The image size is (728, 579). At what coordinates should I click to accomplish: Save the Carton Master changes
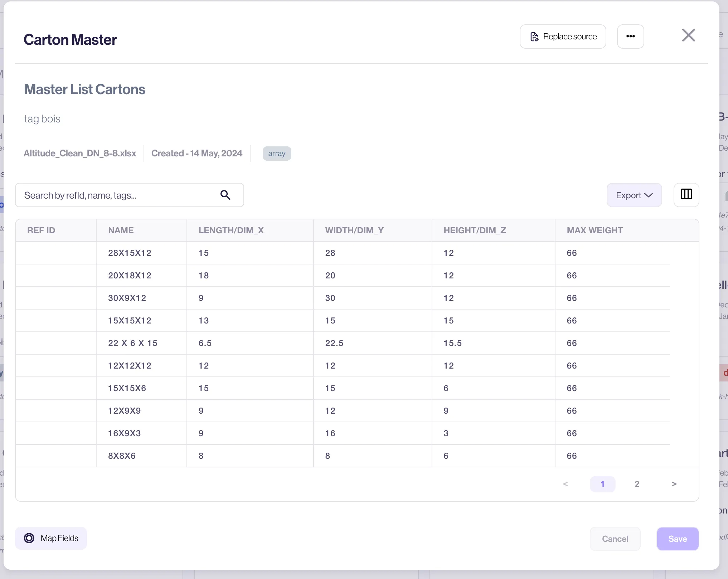(678, 539)
